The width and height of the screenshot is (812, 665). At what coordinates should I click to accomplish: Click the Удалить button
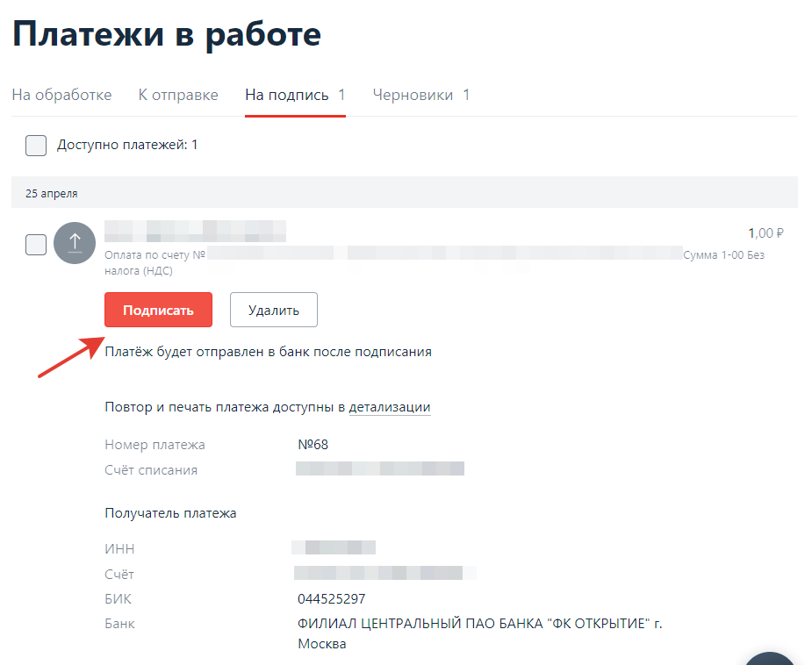(273, 310)
